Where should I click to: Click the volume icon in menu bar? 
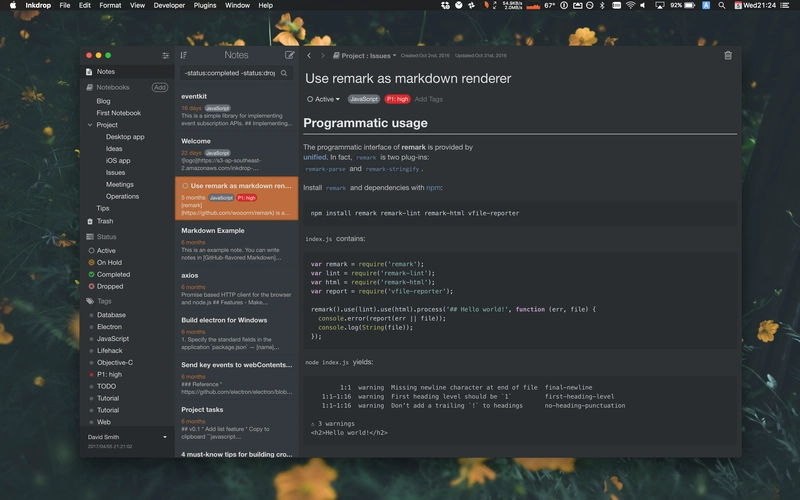point(643,5)
